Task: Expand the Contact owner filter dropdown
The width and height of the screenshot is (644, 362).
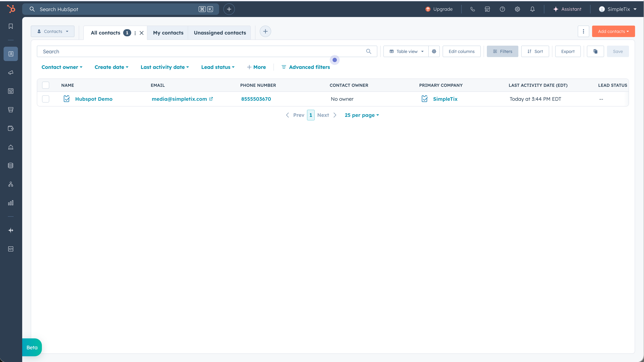Action: tap(62, 67)
